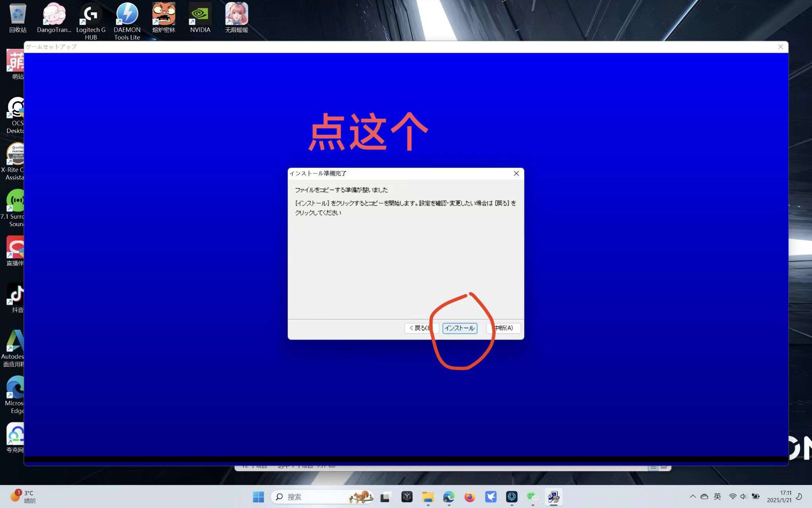Click the 戻る back button
Screen dimensions: 812x508
coord(419,328)
